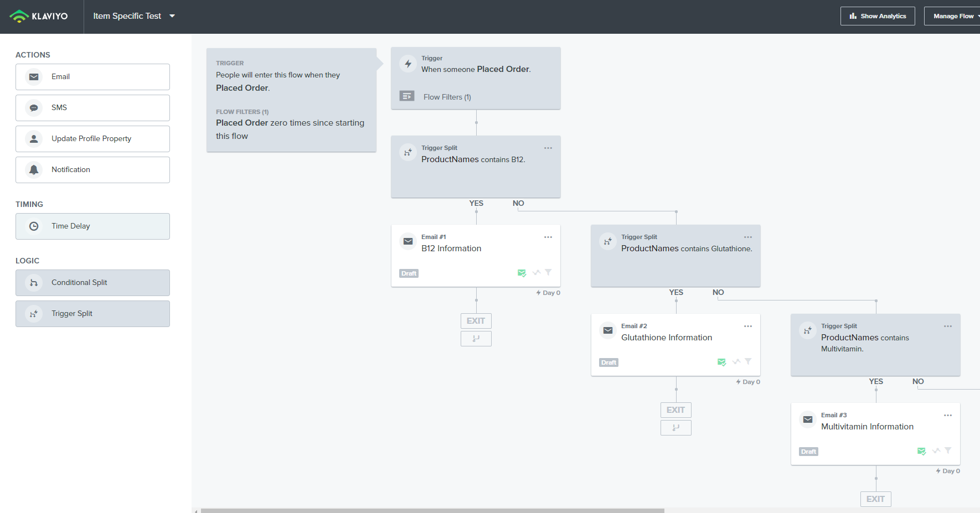Image resolution: width=980 pixels, height=513 pixels.
Task: Open options menu on Email #1 card
Action: [x=548, y=237]
